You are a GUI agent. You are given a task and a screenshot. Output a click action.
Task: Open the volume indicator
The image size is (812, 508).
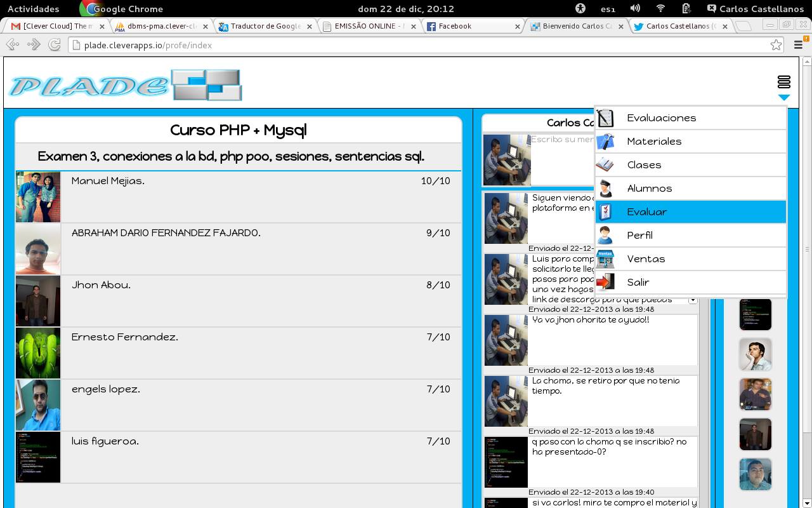point(635,8)
